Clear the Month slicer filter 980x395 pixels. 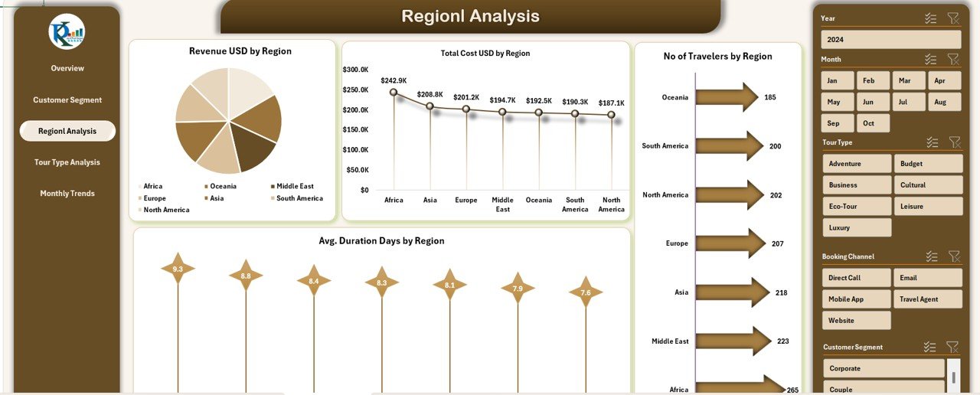(953, 59)
